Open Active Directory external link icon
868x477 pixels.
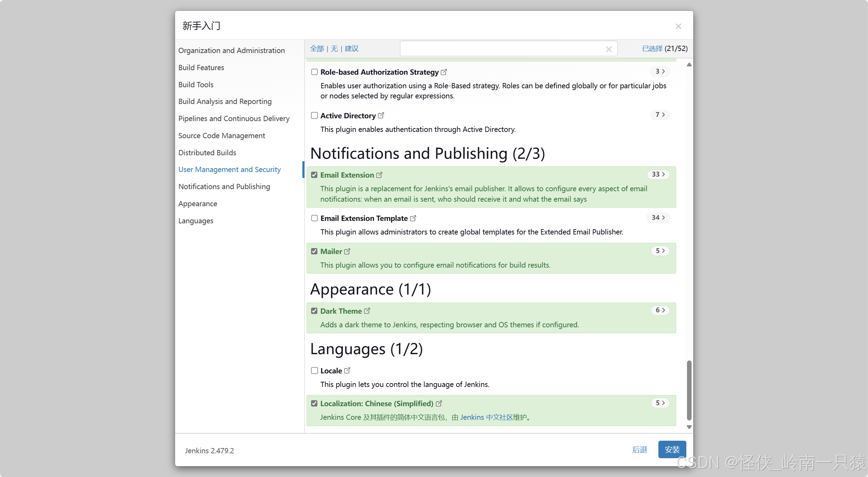(x=381, y=115)
